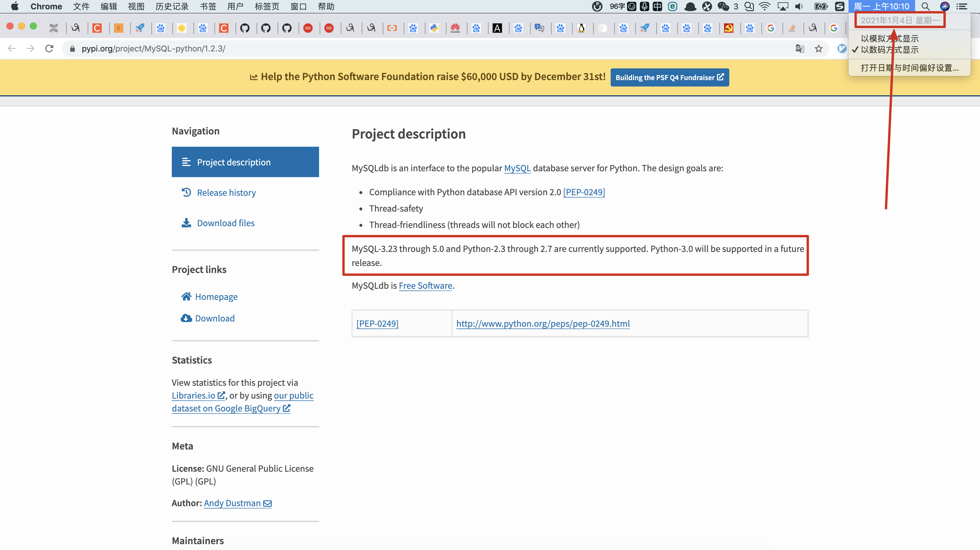Open the Linux Tux bookmark icon

[x=581, y=28]
